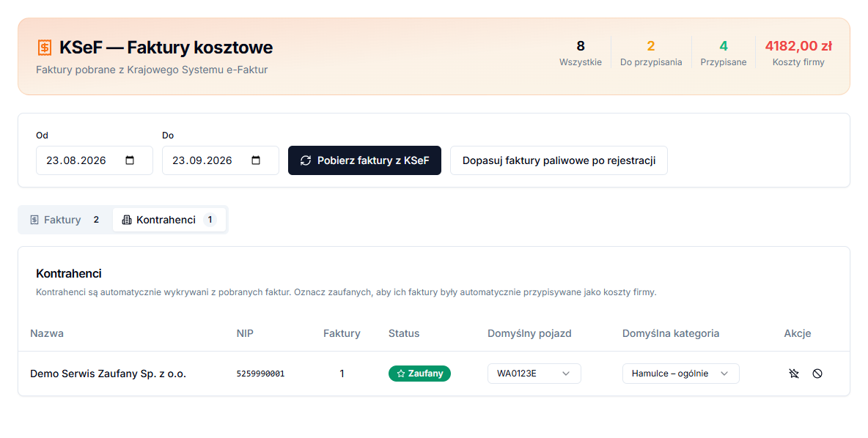Switch to the Faktury tab
The image size is (868, 438).
click(65, 220)
